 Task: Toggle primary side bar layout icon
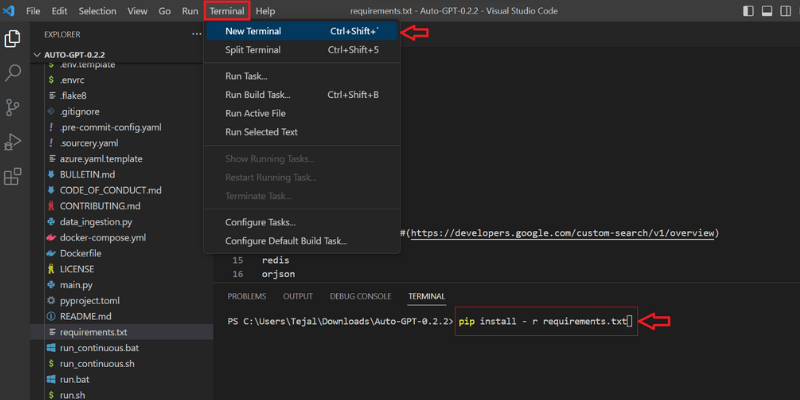coord(748,11)
